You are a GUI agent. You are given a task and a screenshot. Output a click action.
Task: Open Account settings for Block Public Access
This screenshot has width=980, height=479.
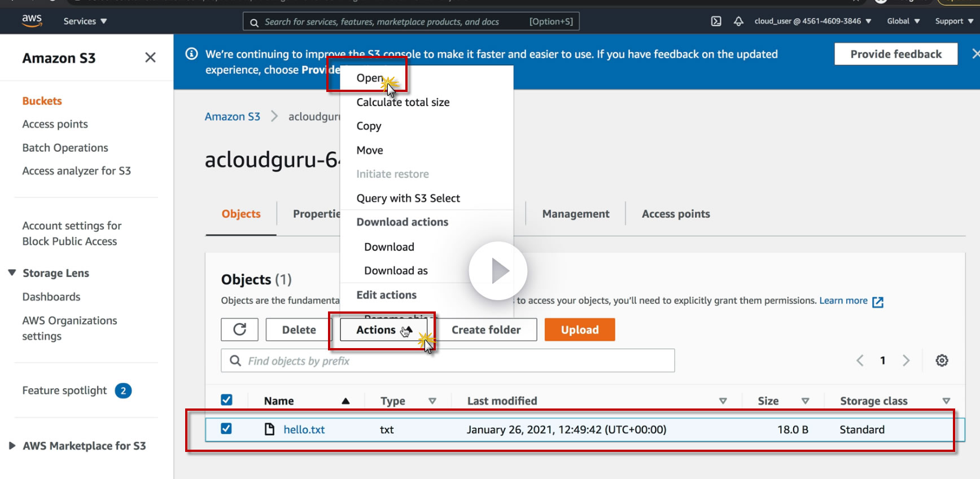pos(72,234)
